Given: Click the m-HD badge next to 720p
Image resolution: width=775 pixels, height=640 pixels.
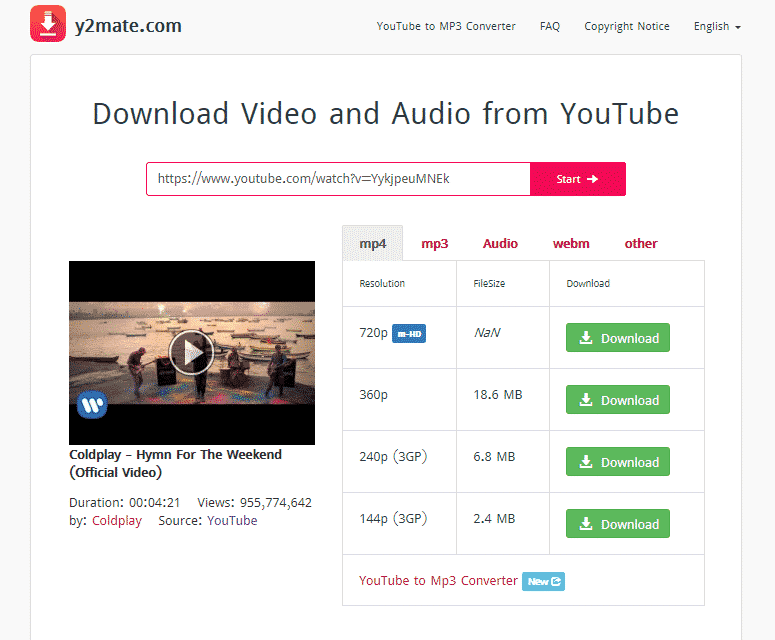Looking at the screenshot, I should click(409, 334).
